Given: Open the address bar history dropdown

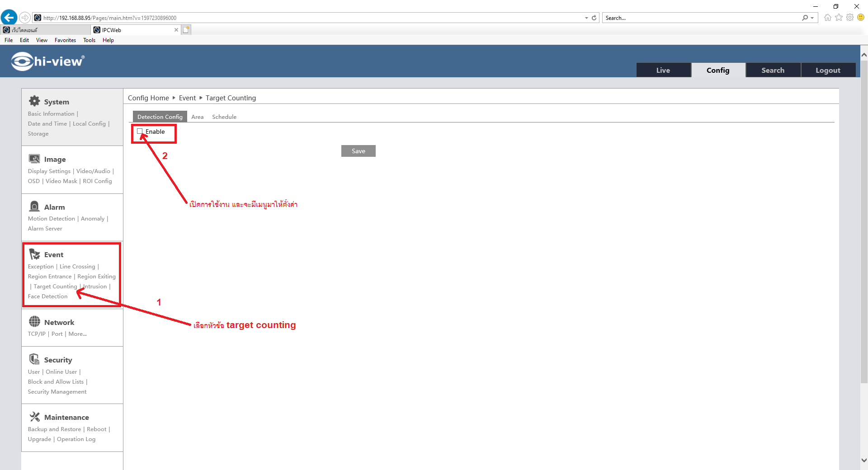Looking at the screenshot, I should (x=586, y=18).
